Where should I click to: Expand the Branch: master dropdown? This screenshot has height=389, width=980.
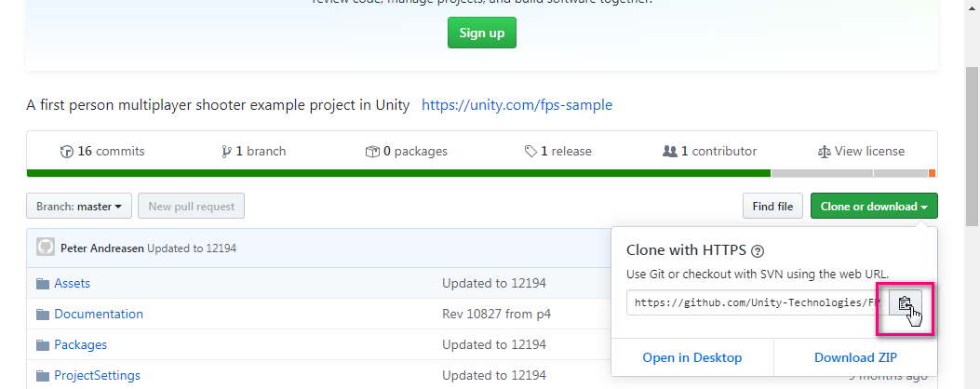click(79, 207)
